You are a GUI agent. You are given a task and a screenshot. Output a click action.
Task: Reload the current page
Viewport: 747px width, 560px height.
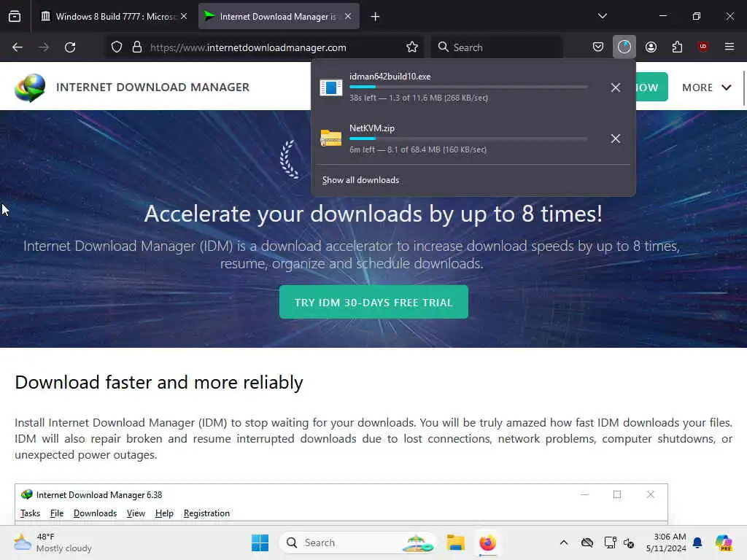pos(70,47)
